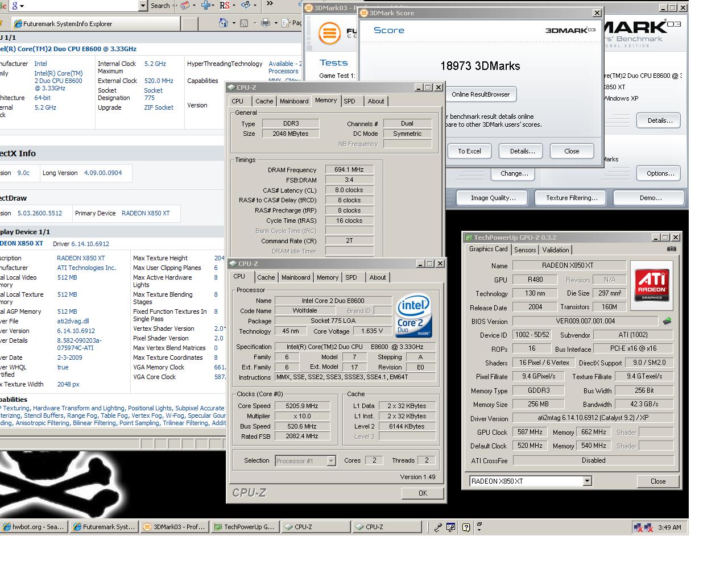728x582 pixels.
Task: Click the 18973 3DMarks score text
Action: [x=480, y=66]
